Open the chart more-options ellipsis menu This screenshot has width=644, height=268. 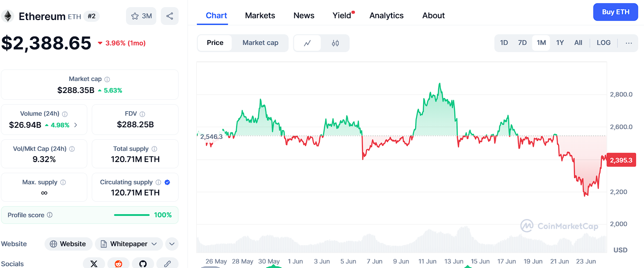point(629,43)
